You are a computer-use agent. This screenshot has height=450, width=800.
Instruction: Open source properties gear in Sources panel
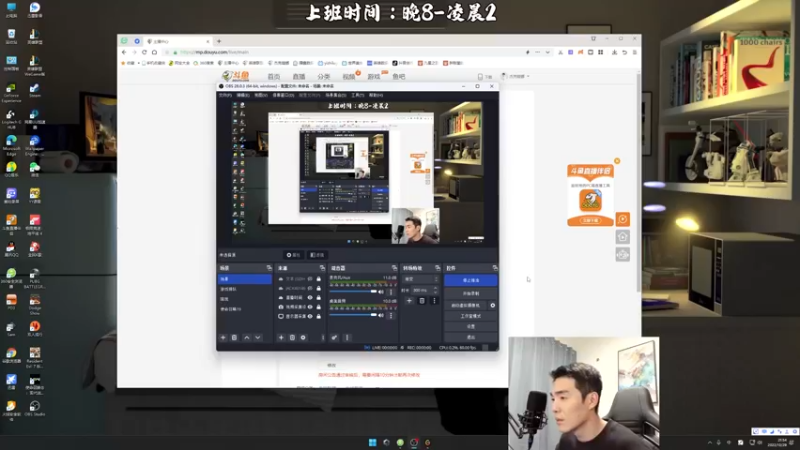point(303,338)
